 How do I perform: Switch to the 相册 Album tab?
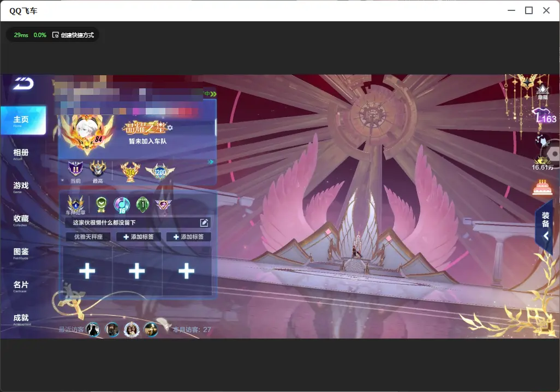pyautogui.click(x=21, y=154)
